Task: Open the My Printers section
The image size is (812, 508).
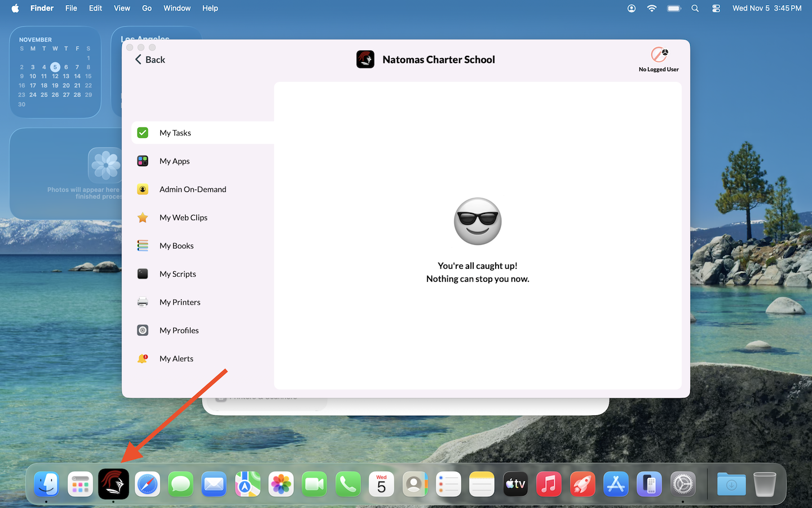Action: coord(179,302)
